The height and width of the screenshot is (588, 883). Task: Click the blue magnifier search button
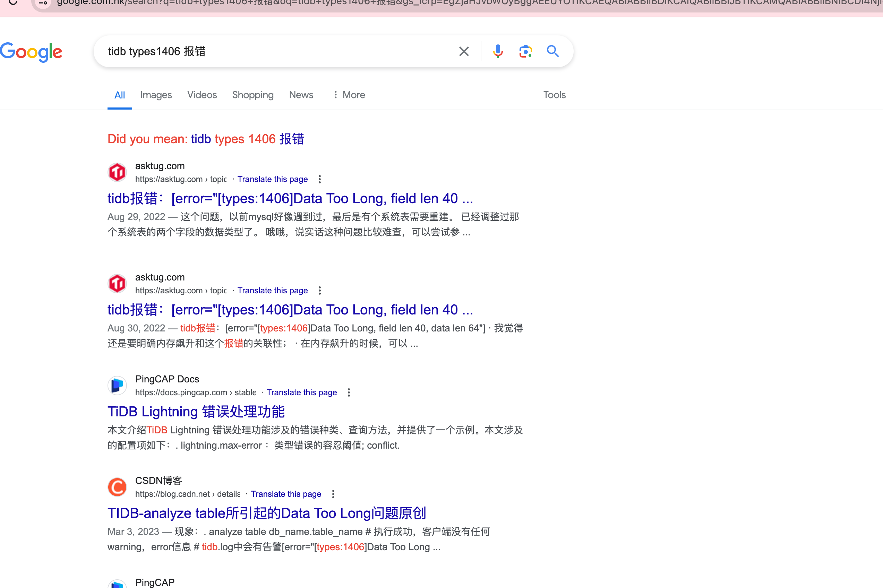point(553,51)
